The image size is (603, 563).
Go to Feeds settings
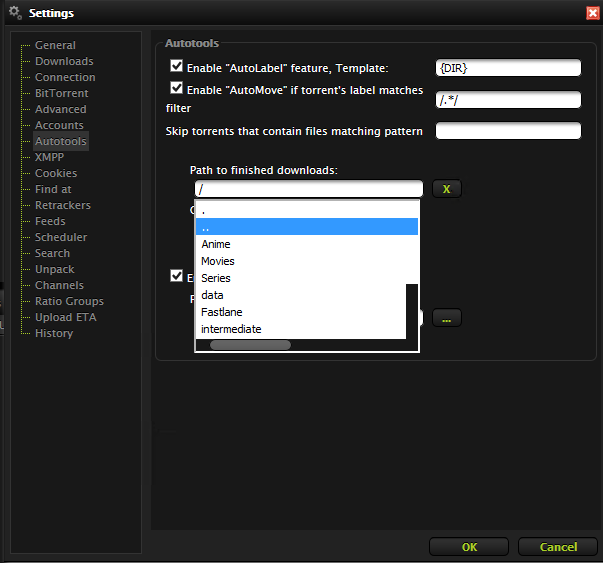pyautogui.click(x=50, y=222)
